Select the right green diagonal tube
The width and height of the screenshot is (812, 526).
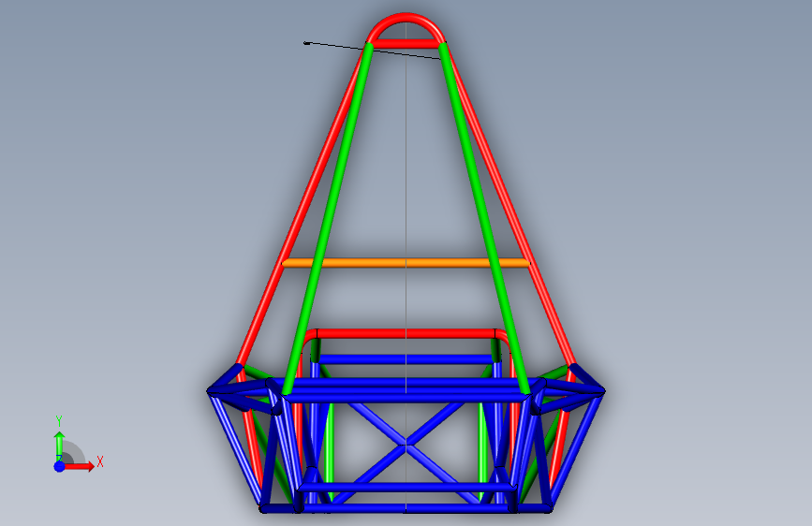[x=484, y=219]
